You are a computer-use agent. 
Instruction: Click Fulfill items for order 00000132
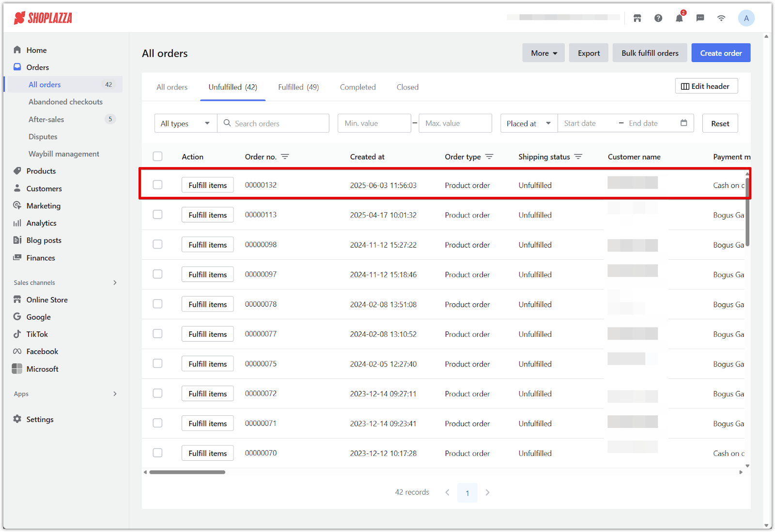tap(207, 185)
